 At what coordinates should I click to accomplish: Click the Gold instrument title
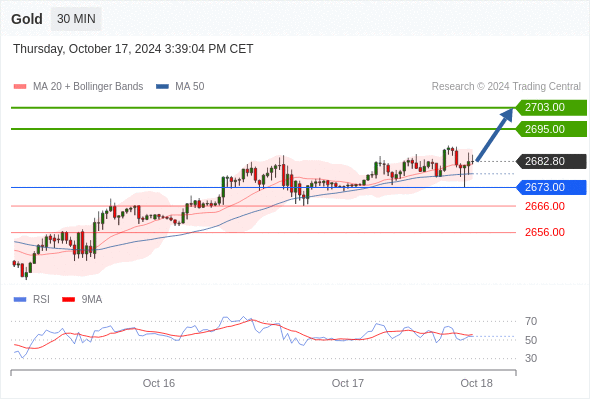(x=27, y=19)
